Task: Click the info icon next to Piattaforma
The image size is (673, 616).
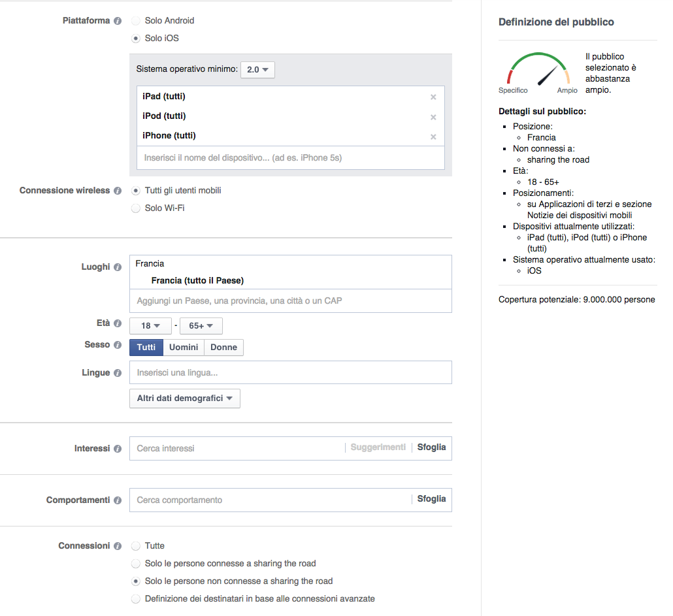Action: (118, 21)
